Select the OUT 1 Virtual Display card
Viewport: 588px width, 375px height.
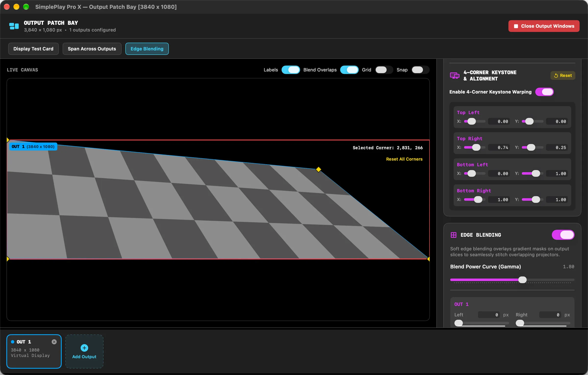(x=34, y=351)
